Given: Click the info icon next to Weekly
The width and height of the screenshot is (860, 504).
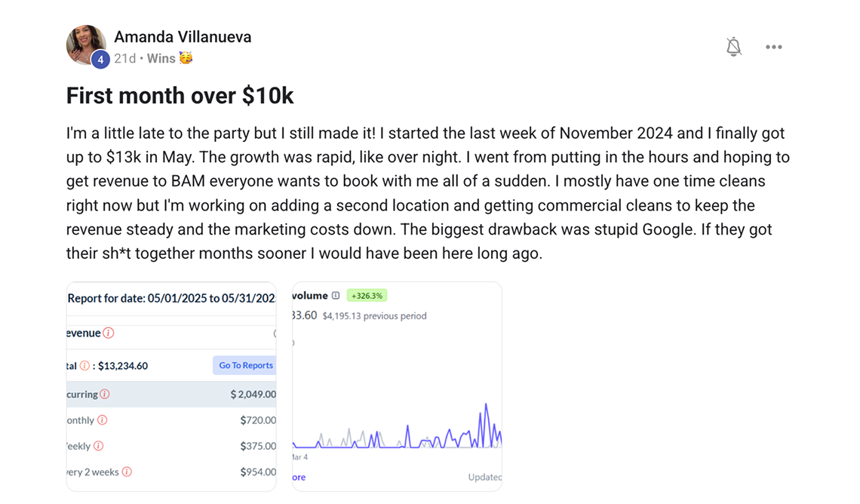Looking at the screenshot, I should coord(98,446).
